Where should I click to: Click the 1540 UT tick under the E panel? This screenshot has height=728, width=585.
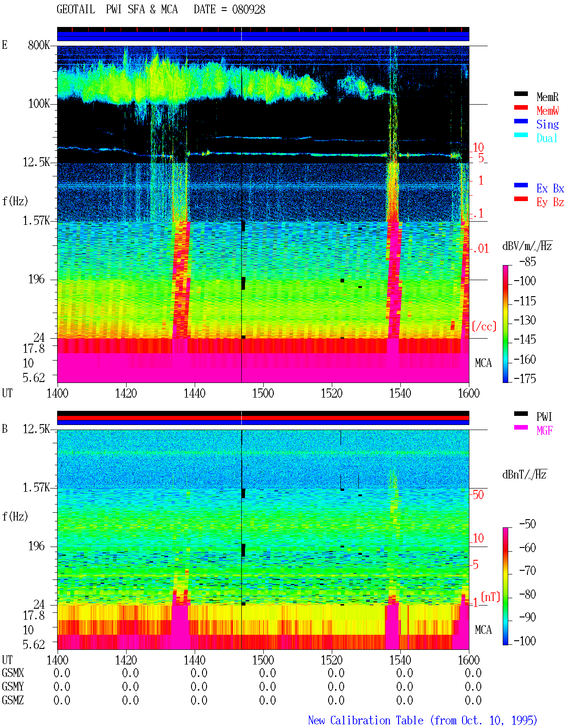tap(400, 393)
